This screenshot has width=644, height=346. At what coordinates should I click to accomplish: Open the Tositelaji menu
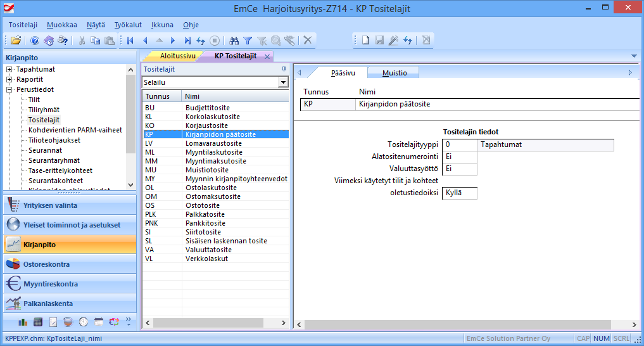pyautogui.click(x=23, y=25)
